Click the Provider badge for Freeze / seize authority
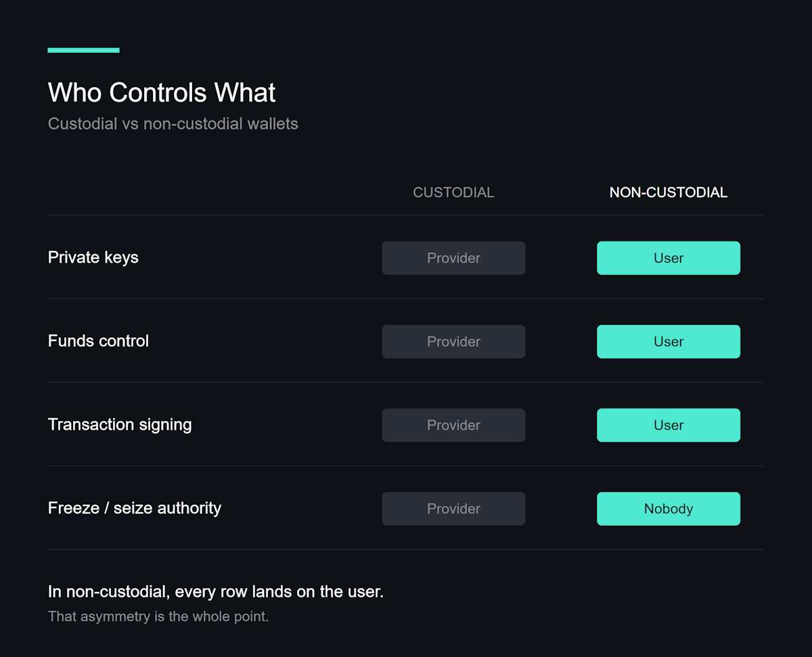Screen dimensions: 812x657 coord(453,509)
